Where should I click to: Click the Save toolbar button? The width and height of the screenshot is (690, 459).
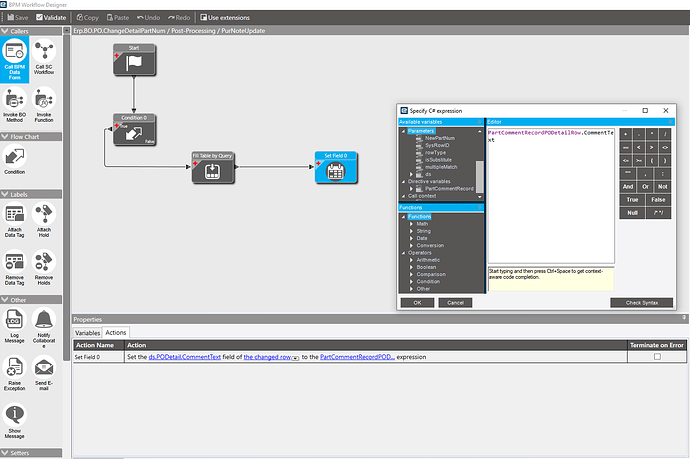click(18, 18)
